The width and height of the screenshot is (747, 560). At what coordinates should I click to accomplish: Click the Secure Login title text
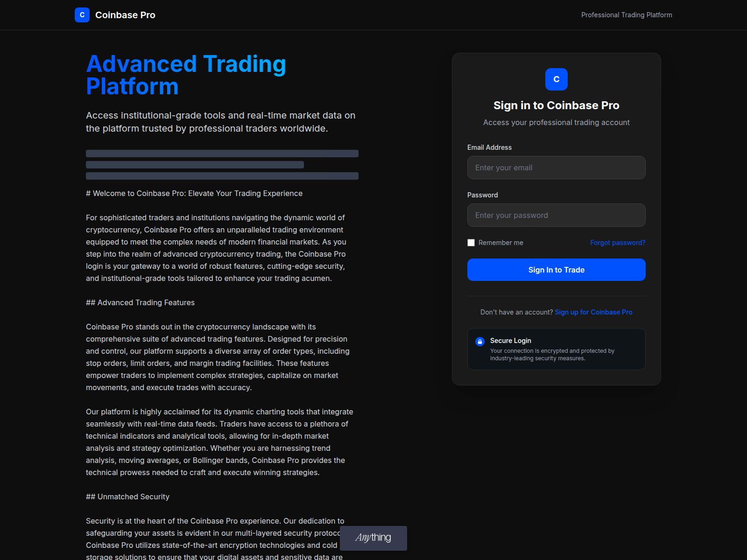coord(511,341)
